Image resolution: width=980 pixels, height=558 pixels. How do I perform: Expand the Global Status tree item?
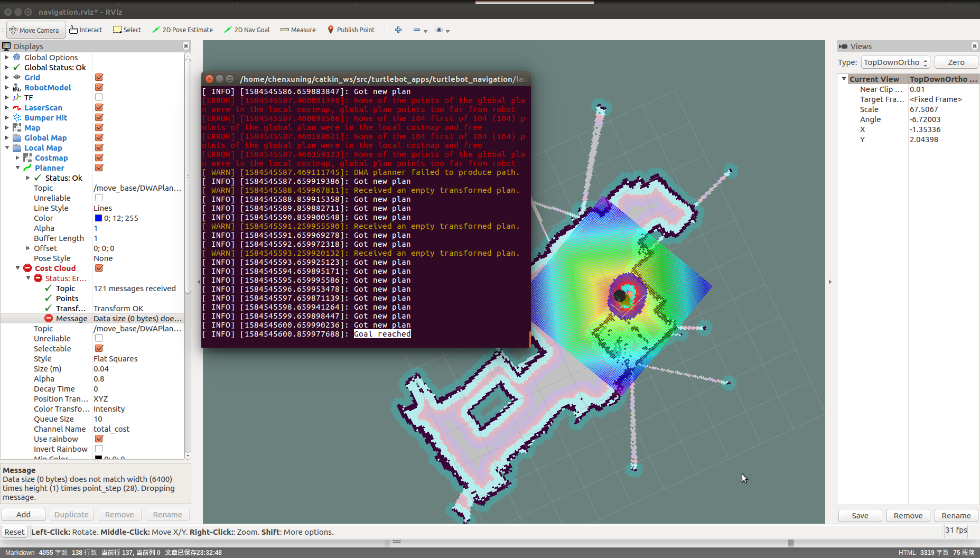tap(6, 67)
